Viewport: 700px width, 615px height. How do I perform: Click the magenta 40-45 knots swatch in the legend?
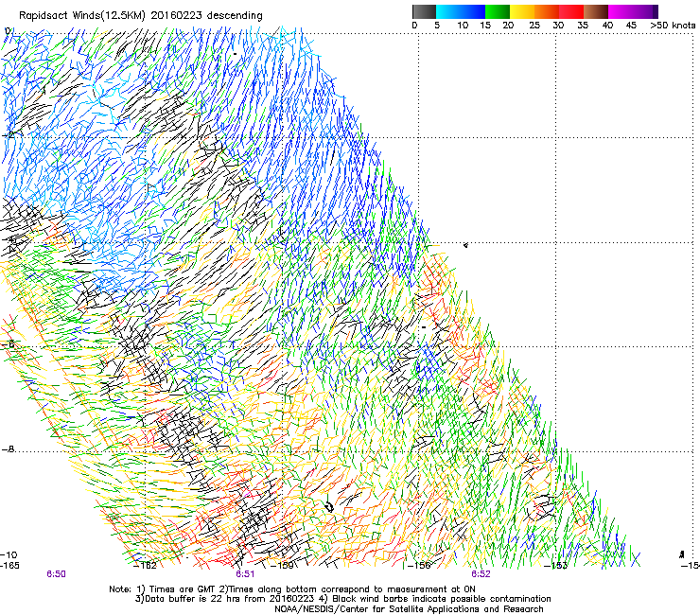[x=621, y=11]
